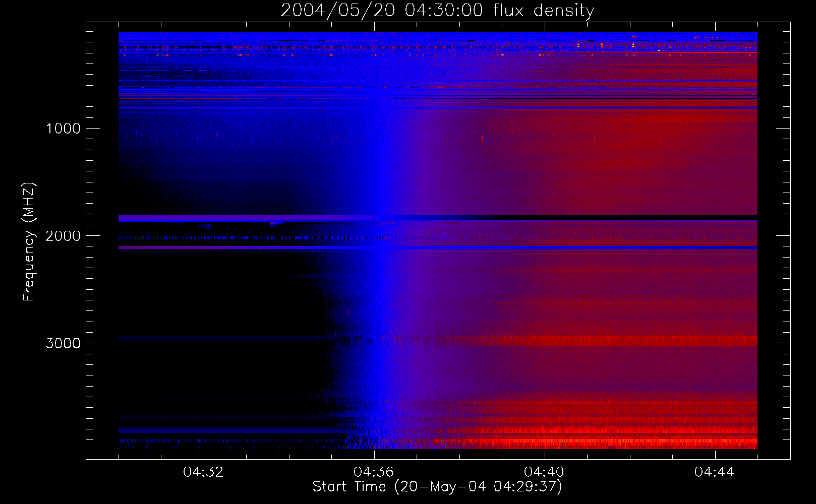This screenshot has height=504, width=816.
Task: Select the "Start Time (20-May-04 04:29:37)" axis label
Action: [x=437, y=487]
